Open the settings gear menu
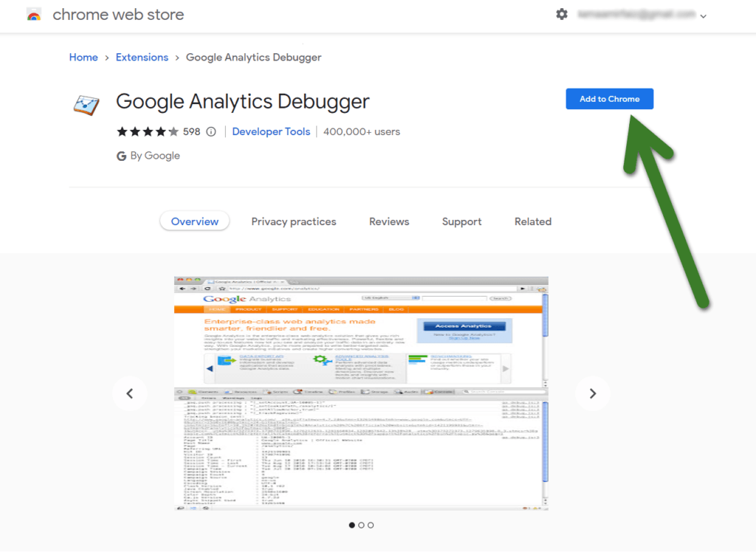This screenshot has width=756, height=555. pos(562,15)
